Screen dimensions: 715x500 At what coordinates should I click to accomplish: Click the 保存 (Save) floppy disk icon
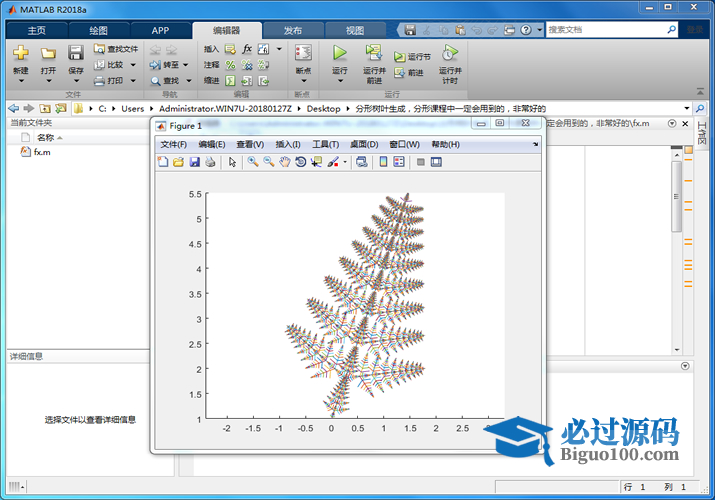pos(76,53)
